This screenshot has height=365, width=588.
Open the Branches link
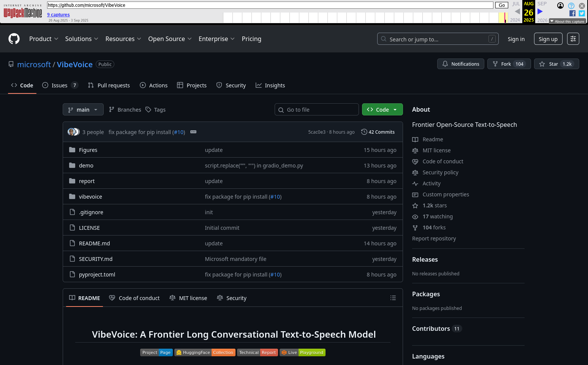[125, 109]
